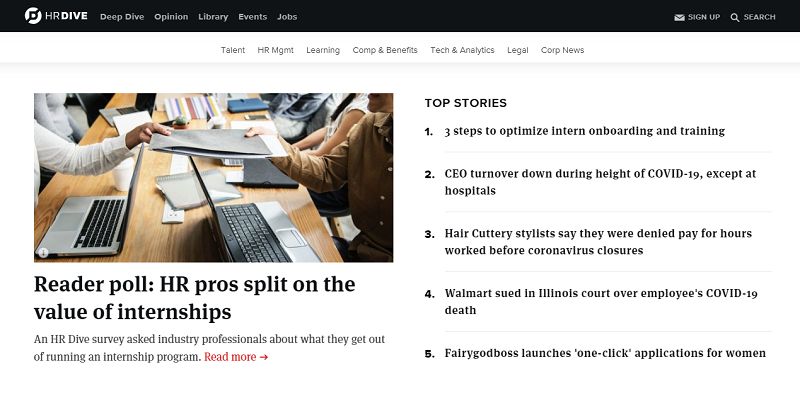Select the Tech & Analytics topic
The image size is (800, 401).
(x=462, y=50)
